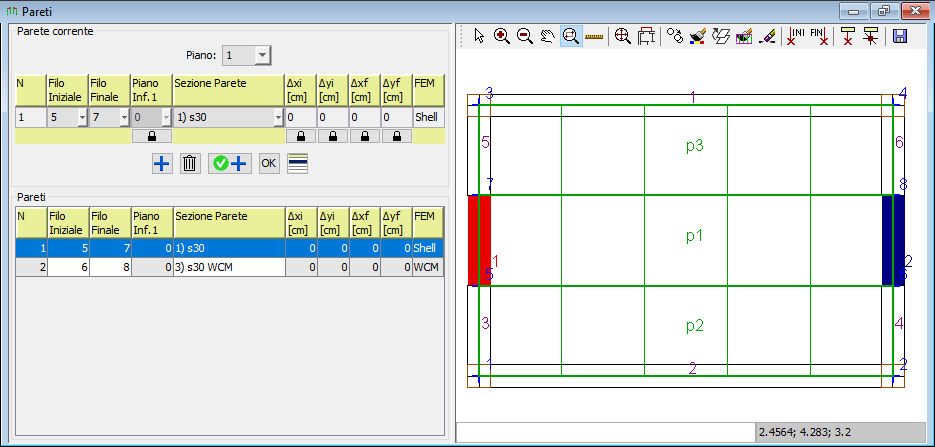Viewport: 935px width, 447px height.
Task: Minimize the Pareti window
Action: click(x=853, y=11)
